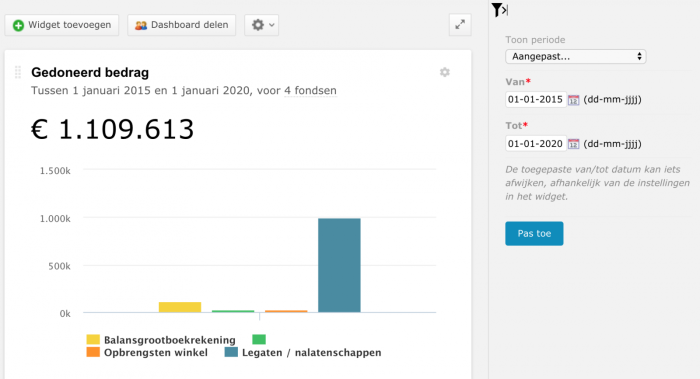700x379 pixels.
Task: Apply the period with Pas toe button
Action: (534, 233)
